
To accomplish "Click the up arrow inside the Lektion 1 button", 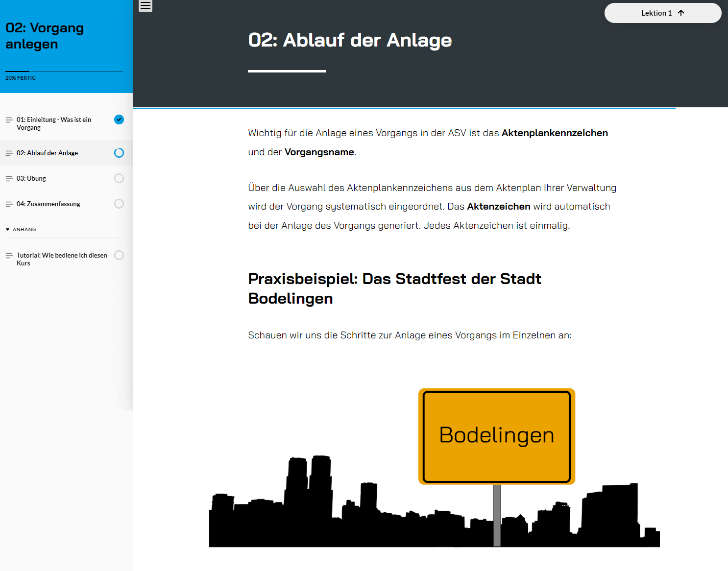I will (680, 13).
